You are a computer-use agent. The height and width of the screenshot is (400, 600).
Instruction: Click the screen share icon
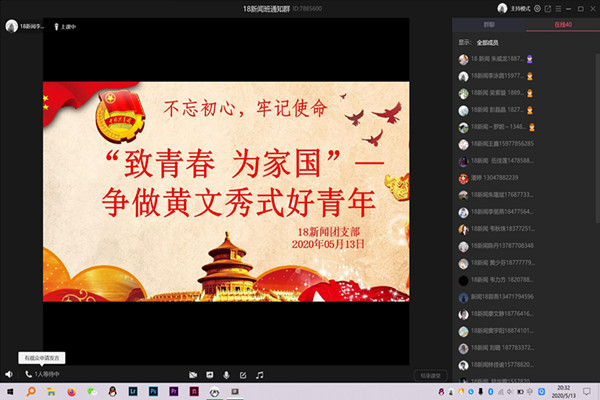[208, 375]
